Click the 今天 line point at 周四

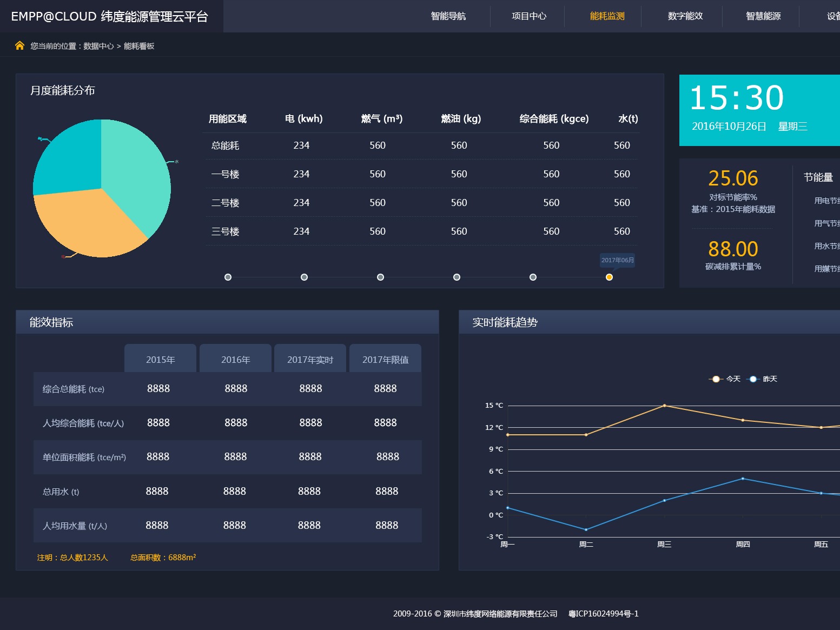click(x=743, y=420)
